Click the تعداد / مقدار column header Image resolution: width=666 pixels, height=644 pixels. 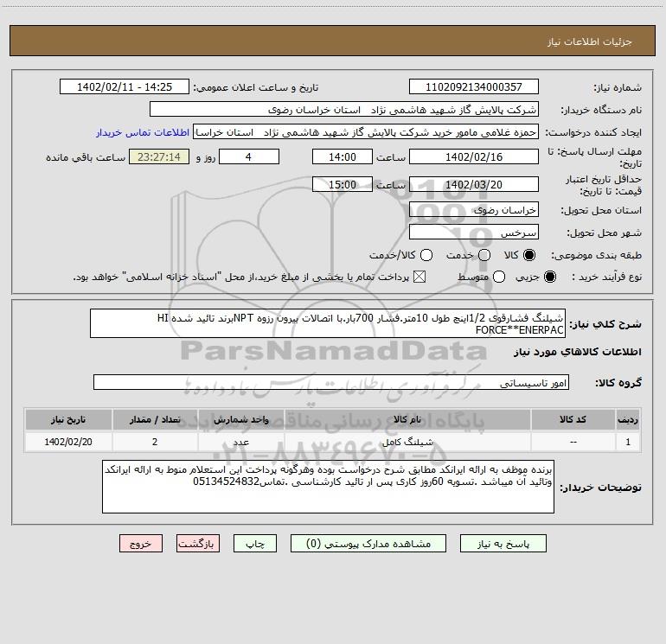point(155,420)
